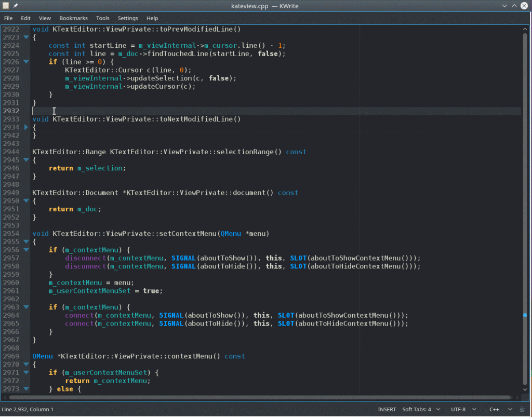Image resolution: width=532 pixels, height=417 pixels.
Task: Click the horizontal scrollbar at the bottom
Action: point(260,398)
